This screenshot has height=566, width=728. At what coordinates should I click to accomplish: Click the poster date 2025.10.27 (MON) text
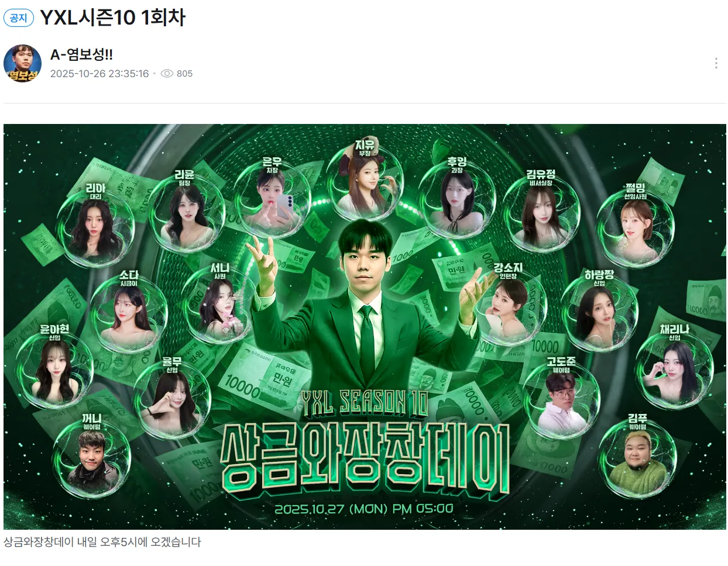[364, 509]
